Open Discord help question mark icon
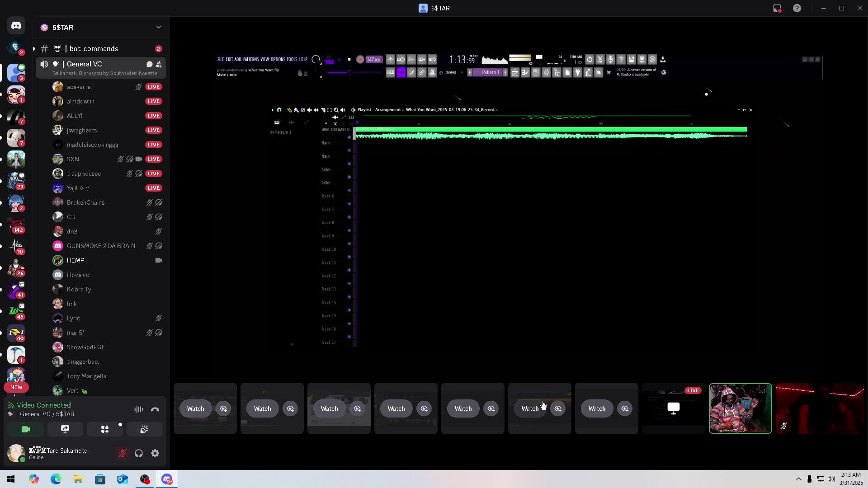 point(797,8)
